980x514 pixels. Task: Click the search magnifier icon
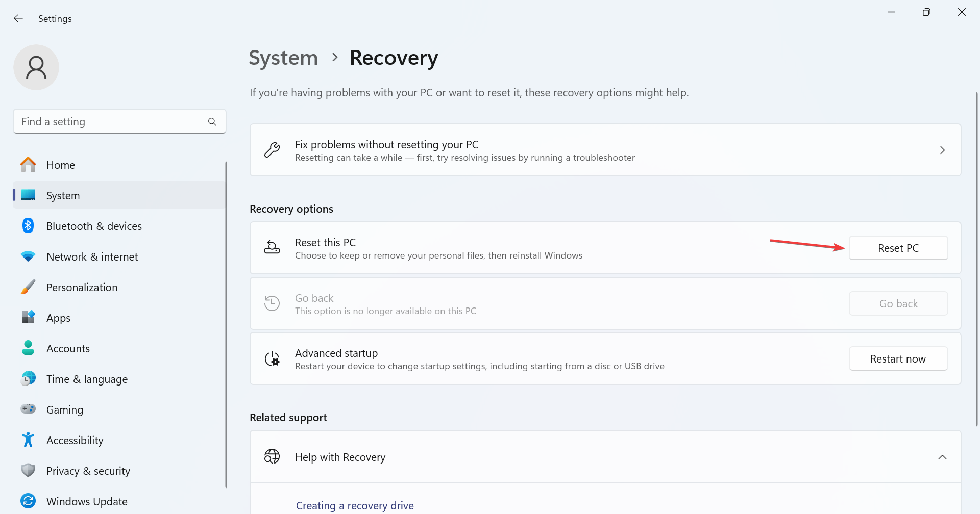212,122
